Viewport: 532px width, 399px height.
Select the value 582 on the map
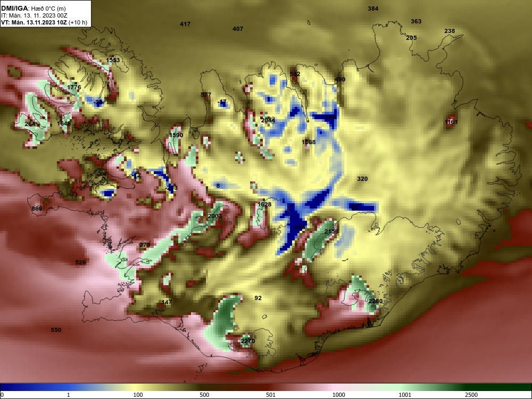click(x=295, y=74)
